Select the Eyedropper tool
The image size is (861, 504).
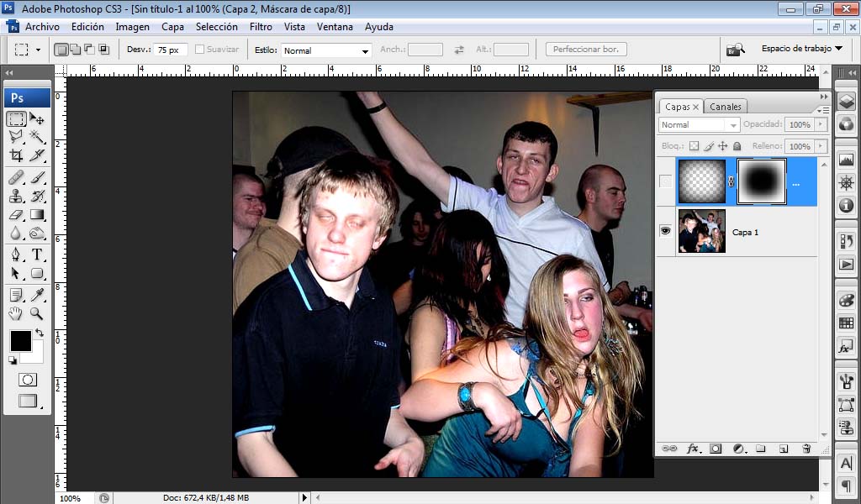37,295
